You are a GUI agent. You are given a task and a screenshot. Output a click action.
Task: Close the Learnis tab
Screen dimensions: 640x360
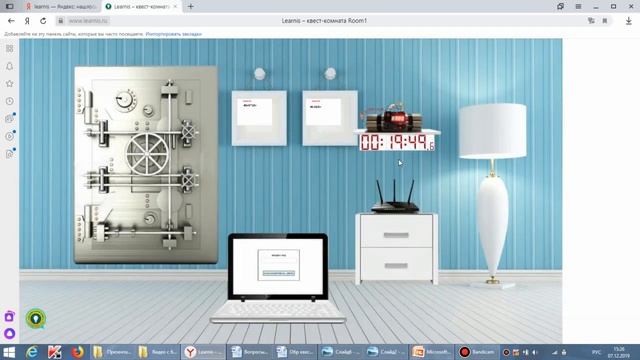click(x=176, y=7)
